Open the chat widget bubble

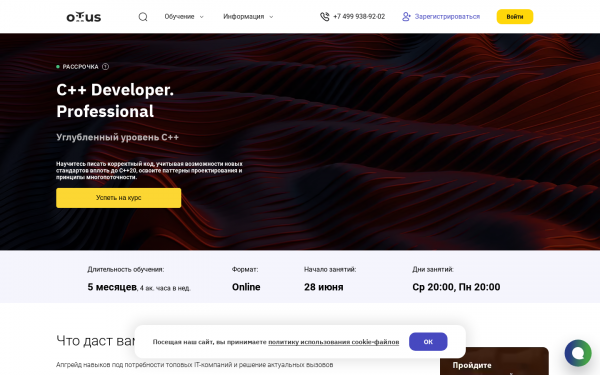pos(578,353)
